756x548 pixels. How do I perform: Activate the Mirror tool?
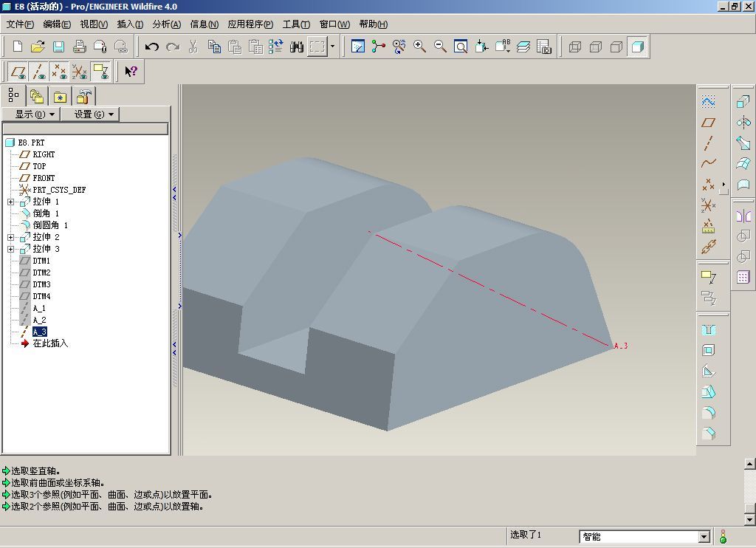pyautogui.click(x=743, y=216)
